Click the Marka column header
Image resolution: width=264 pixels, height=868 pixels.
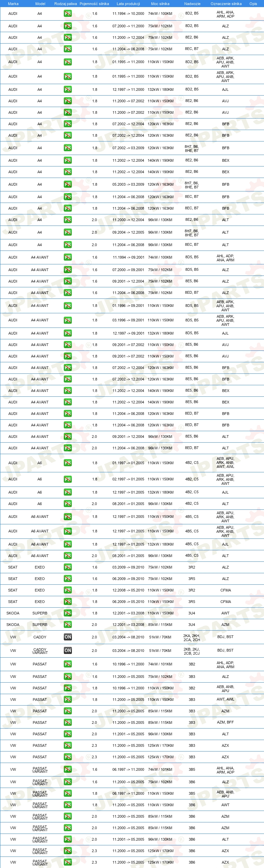click(13, 4)
